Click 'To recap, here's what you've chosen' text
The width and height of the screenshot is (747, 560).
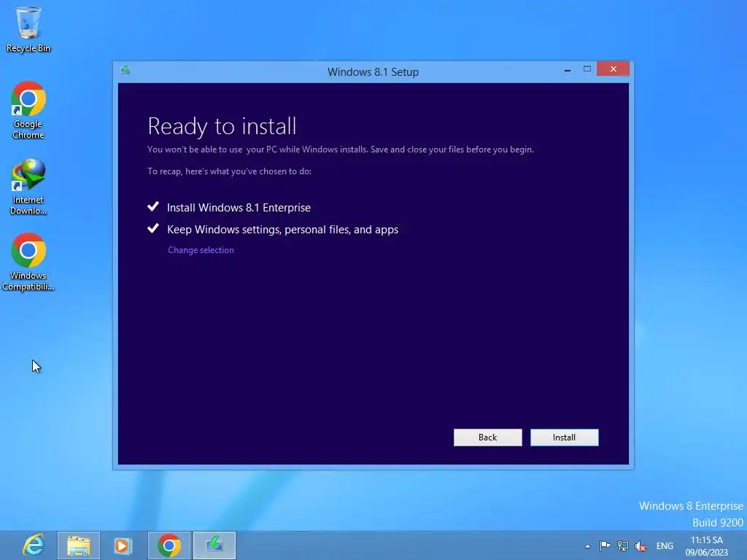229,171
